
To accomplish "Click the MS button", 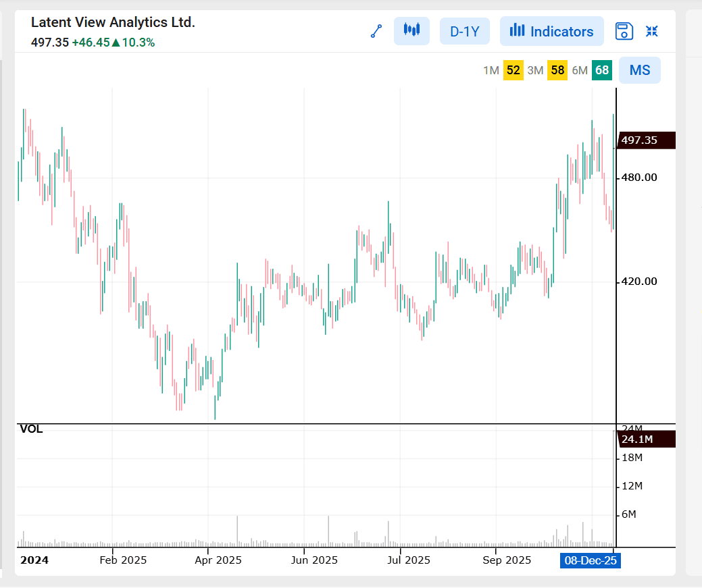I will click(640, 70).
